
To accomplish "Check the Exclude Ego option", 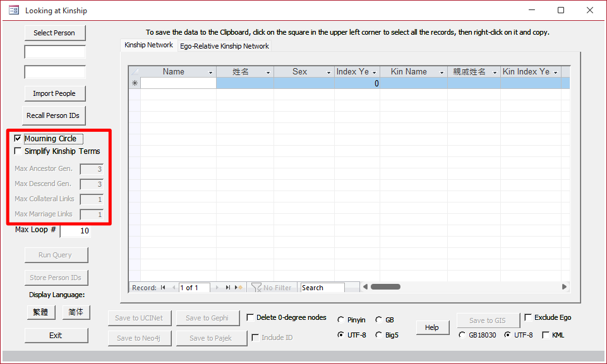I will [528, 318].
